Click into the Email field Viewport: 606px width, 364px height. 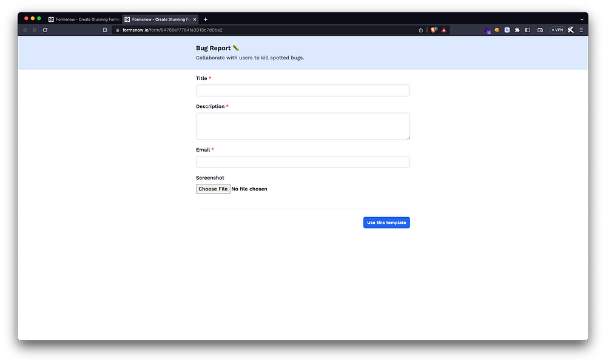pyautogui.click(x=303, y=161)
